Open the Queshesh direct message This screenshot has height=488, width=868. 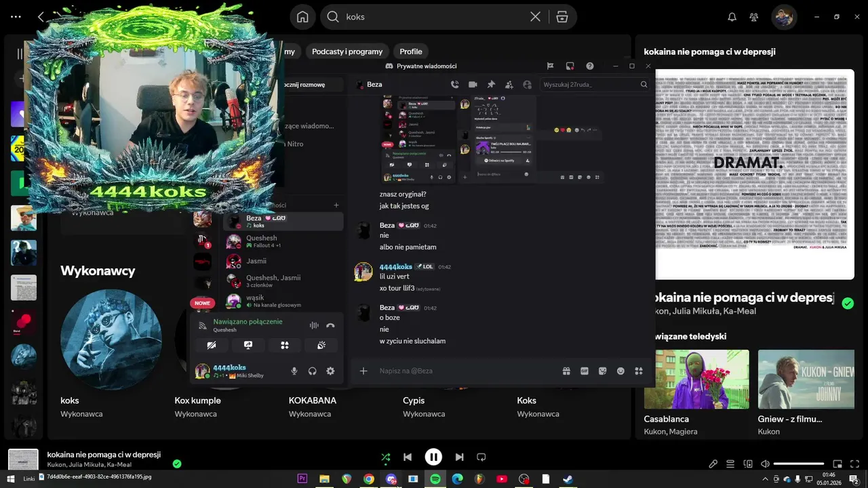283,241
